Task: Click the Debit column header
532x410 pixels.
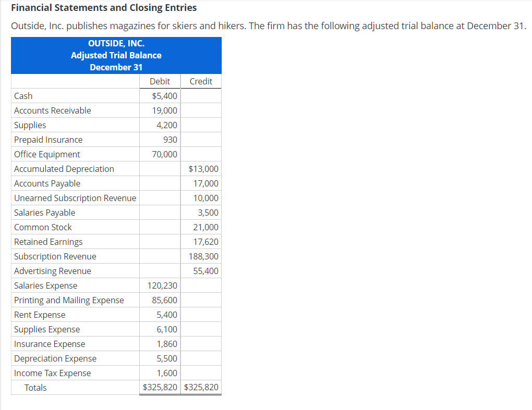Action: tap(160, 81)
